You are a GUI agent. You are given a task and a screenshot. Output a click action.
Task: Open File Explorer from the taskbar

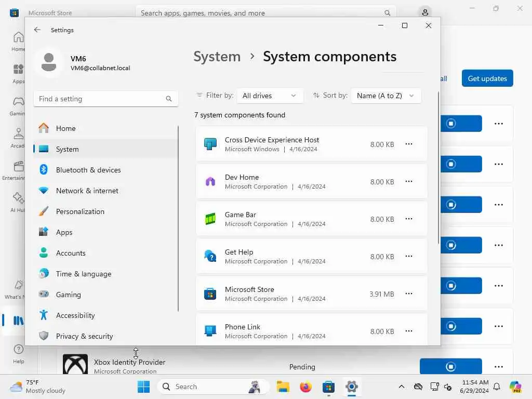click(283, 387)
